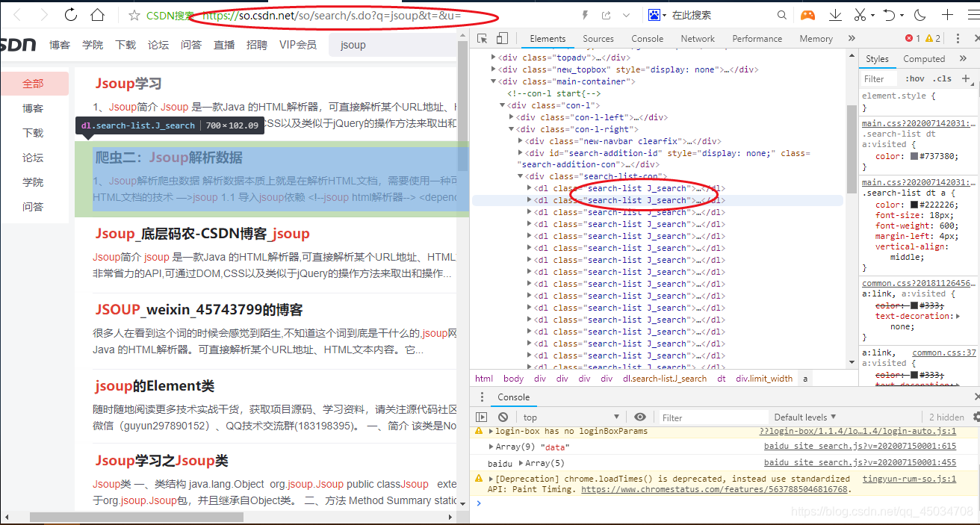Open the top JavaScript context dropdown
This screenshot has height=525, width=980.
click(571, 417)
